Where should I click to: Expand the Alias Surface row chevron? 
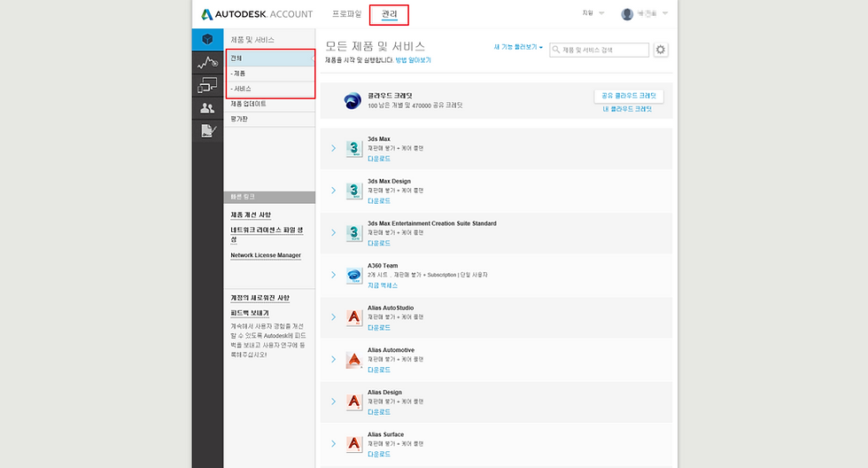pyautogui.click(x=333, y=444)
